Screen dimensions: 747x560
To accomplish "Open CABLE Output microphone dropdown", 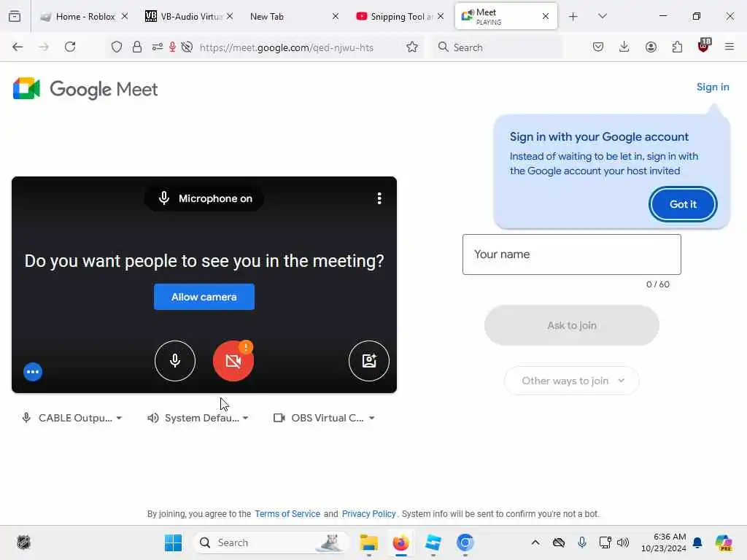I will pyautogui.click(x=72, y=418).
